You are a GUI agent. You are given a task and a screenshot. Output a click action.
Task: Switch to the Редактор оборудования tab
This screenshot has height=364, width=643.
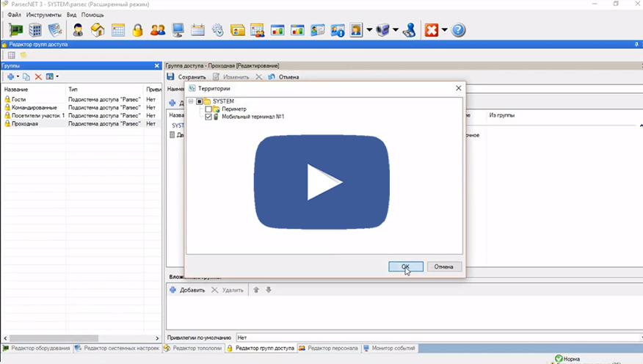pos(37,348)
